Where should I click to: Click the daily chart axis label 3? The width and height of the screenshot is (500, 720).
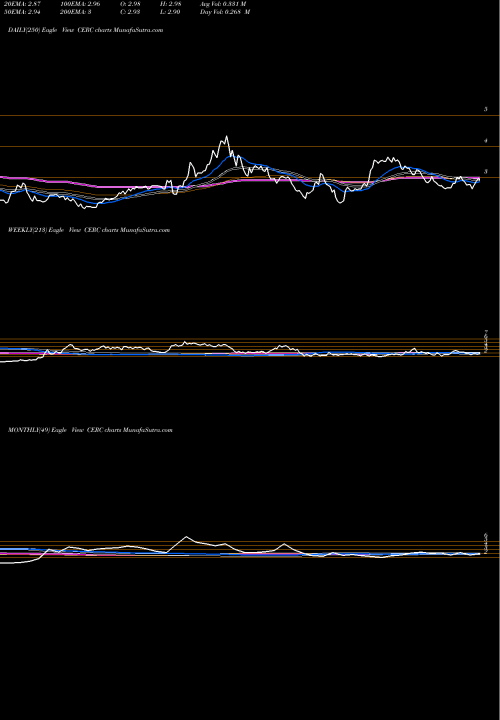click(x=485, y=172)
